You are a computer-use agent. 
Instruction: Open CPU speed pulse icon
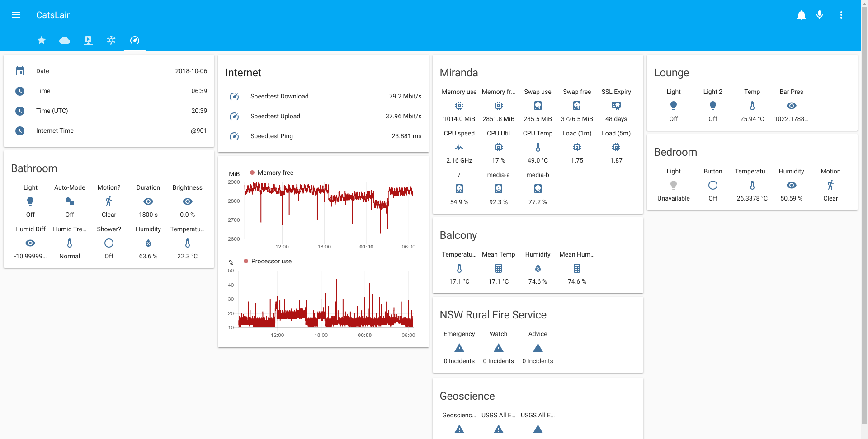coord(459,147)
